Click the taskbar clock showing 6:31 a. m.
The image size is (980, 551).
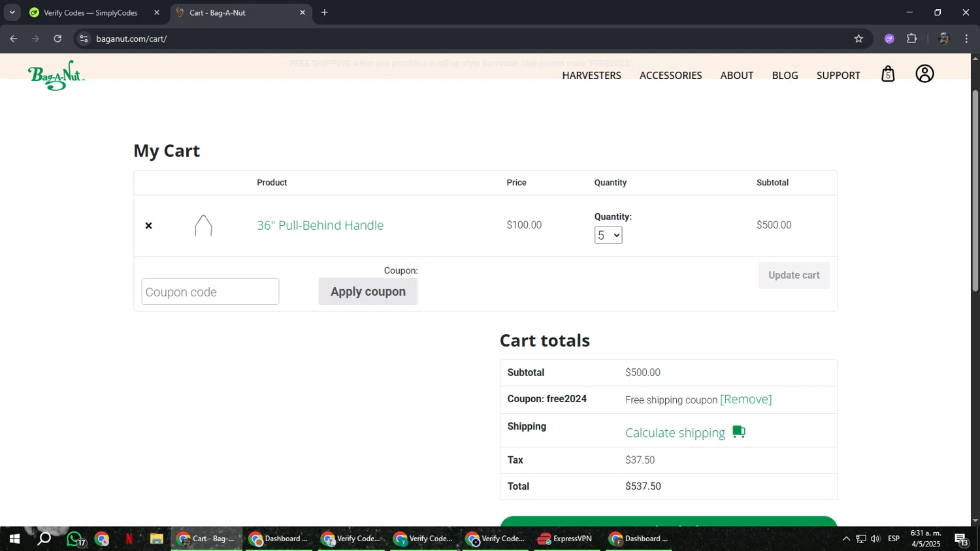[926, 539]
